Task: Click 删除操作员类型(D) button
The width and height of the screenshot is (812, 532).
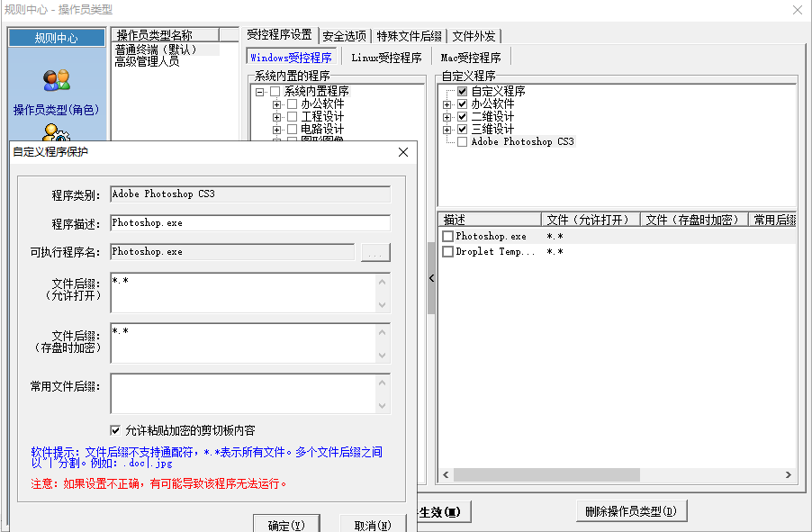Action: (x=631, y=511)
